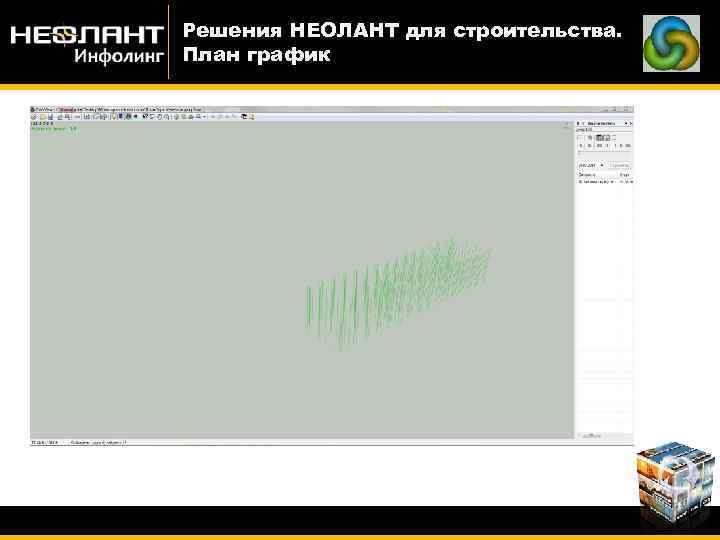Image resolution: width=720 pixels, height=540 pixels.
Task: Click the first task column header
Action: (597, 174)
